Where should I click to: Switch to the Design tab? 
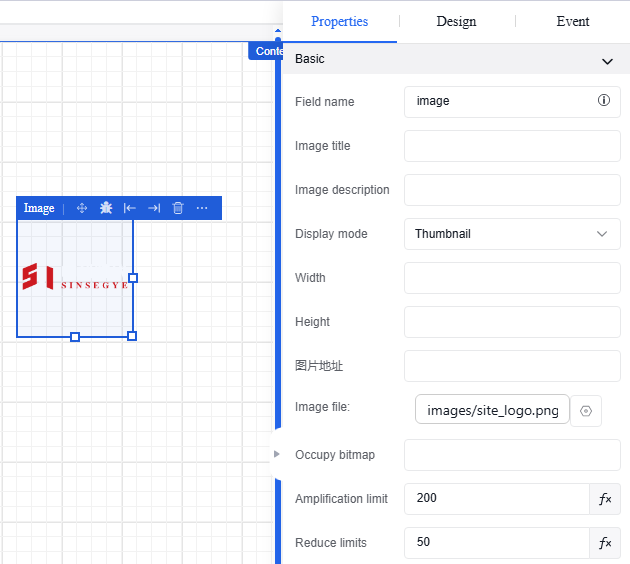point(456,21)
